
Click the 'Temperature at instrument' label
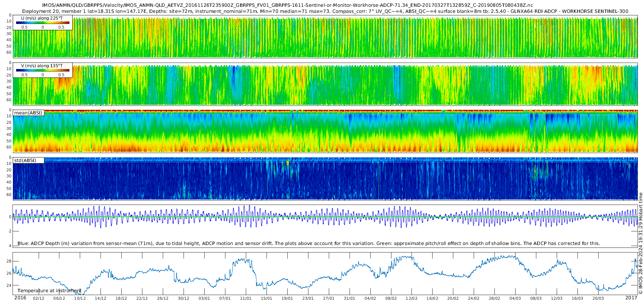49,291
